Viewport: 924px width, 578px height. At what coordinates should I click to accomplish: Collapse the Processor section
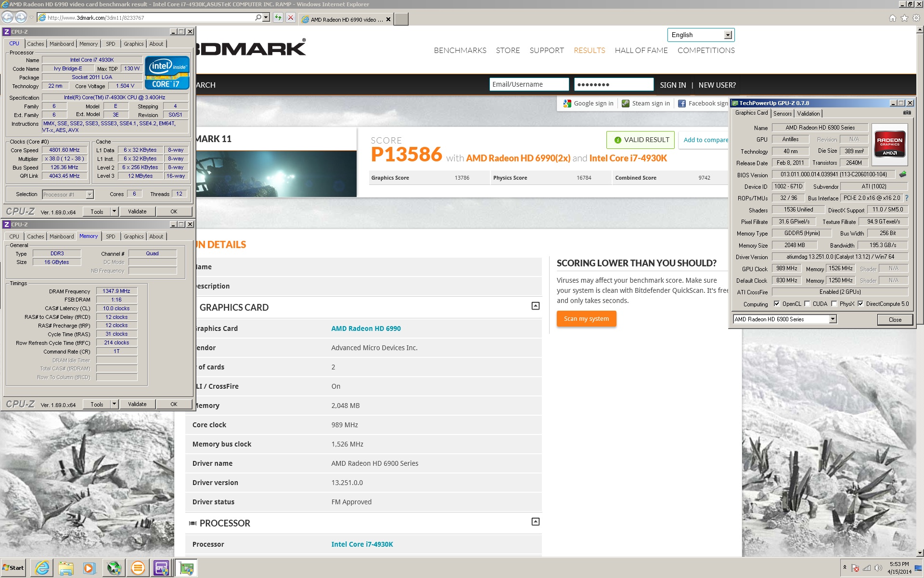point(535,522)
